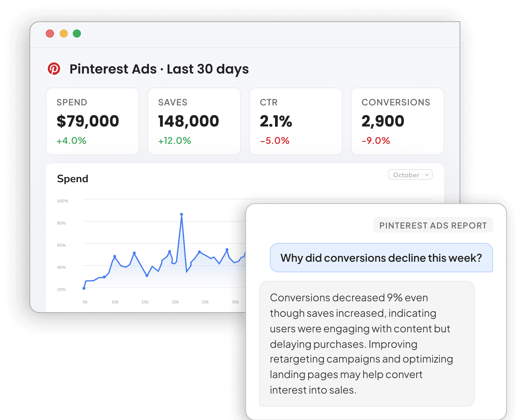The image size is (520, 420).
Task: Click the red close window dot
Action: point(50,34)
